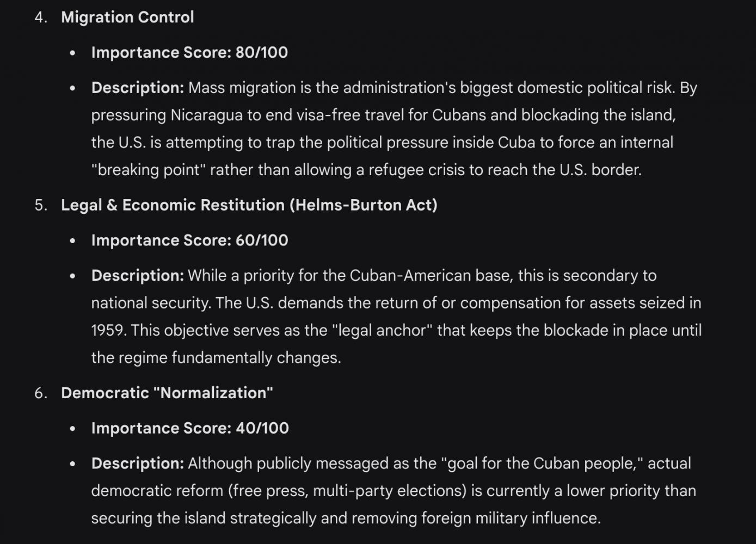
Task: Click the list number 4 marker
Action: [41, 17]
